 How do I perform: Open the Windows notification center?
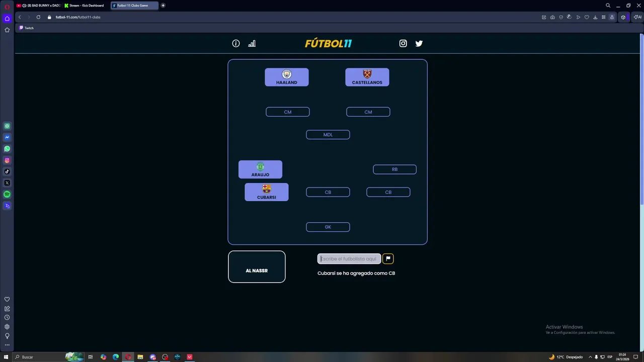(x=635, y=357)
